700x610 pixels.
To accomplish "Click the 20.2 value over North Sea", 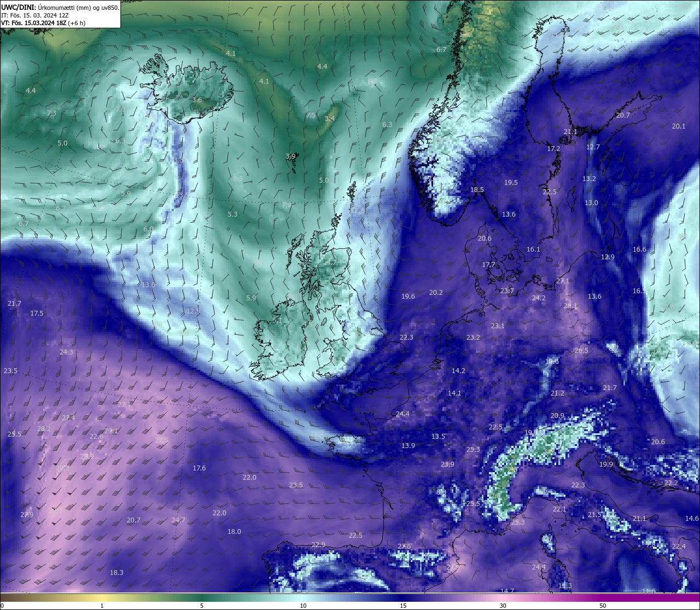I will [436, 293].
